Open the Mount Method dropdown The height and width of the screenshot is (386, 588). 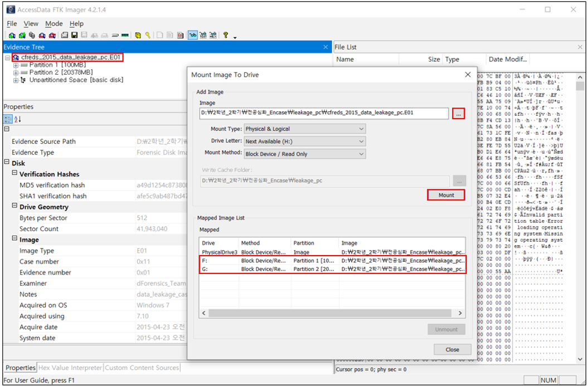[305, 154]
